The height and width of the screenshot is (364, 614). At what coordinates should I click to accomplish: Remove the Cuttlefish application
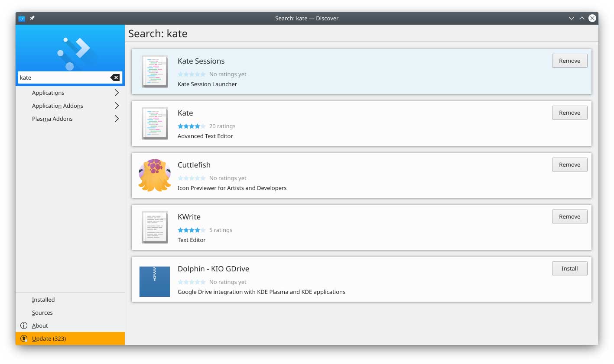coord(569,164)
